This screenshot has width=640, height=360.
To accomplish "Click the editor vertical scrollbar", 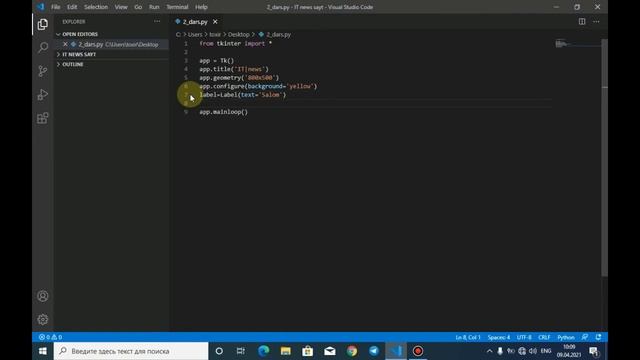I will (604, 158).
